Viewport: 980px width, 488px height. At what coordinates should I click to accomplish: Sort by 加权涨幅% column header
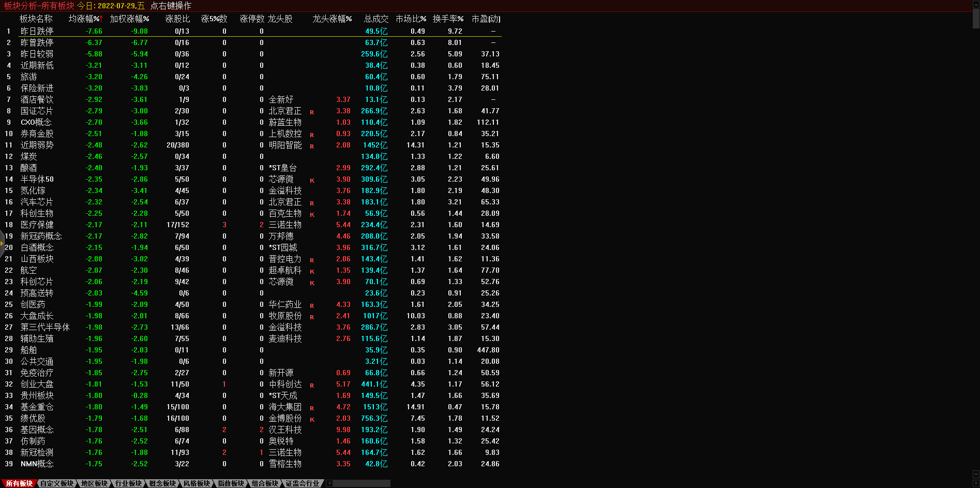[x=129, y=19]
